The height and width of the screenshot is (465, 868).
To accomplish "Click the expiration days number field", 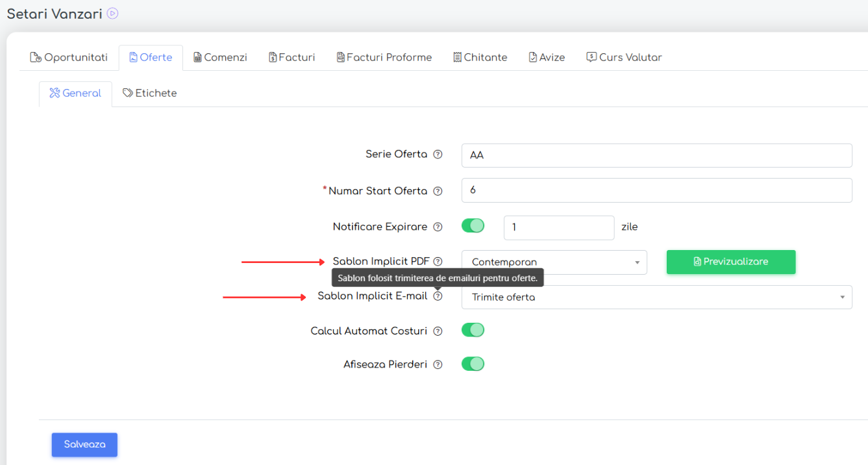I will (558, 227).
